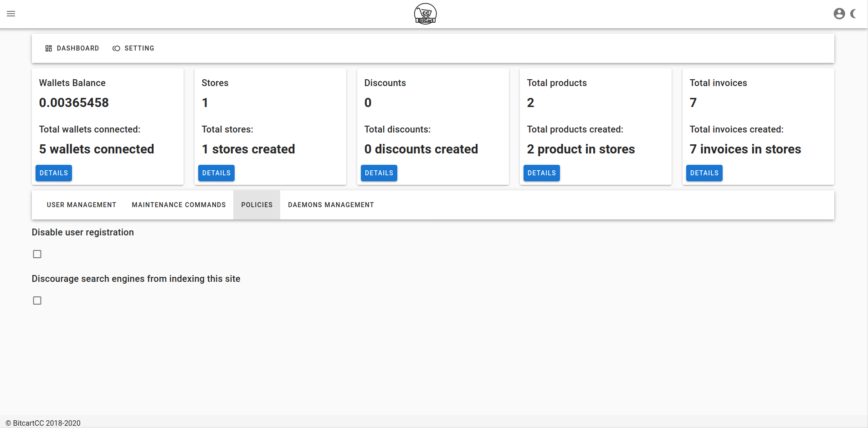The height and width of the screenshot is (428, 868).
Task: Click the Setting toggle icon
Action: tap(116, 48)
